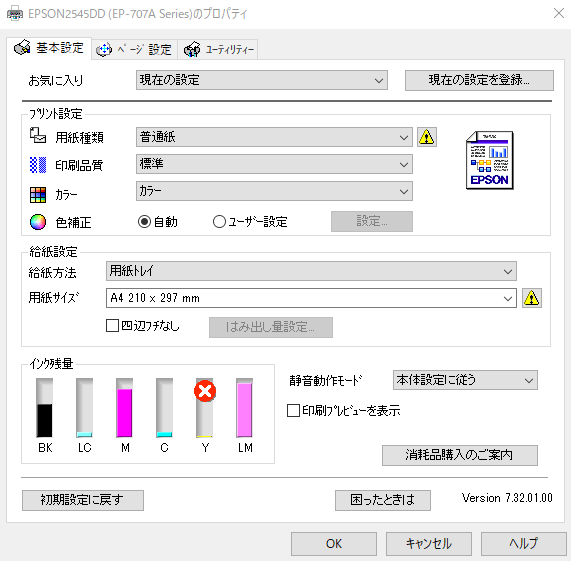Open the お気に入り dropdown
The width and height of the screenshot is (571, 561).
(x=262, y=80)
